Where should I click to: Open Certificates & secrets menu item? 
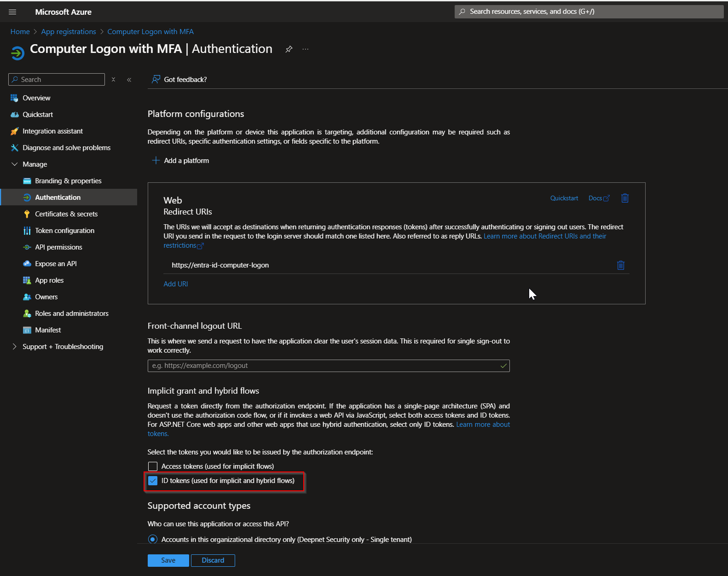66,214
